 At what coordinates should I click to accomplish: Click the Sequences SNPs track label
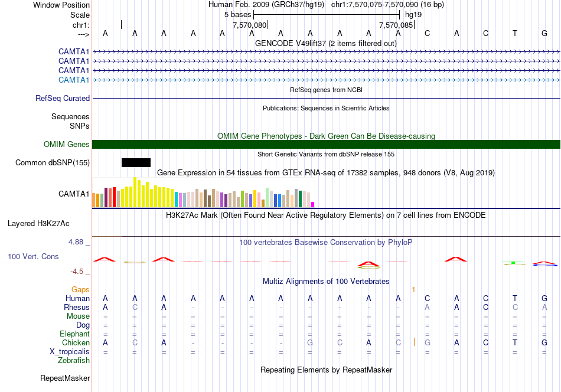coord(70,121)
